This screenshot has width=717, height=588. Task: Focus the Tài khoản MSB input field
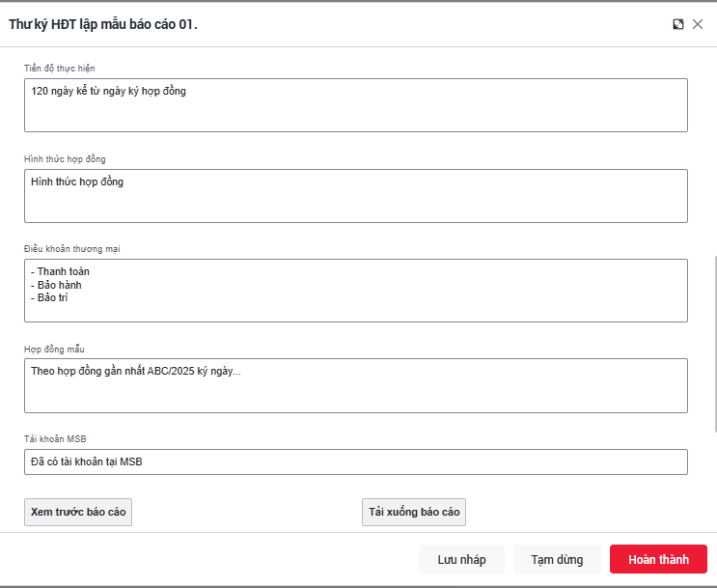pos(355,462)
